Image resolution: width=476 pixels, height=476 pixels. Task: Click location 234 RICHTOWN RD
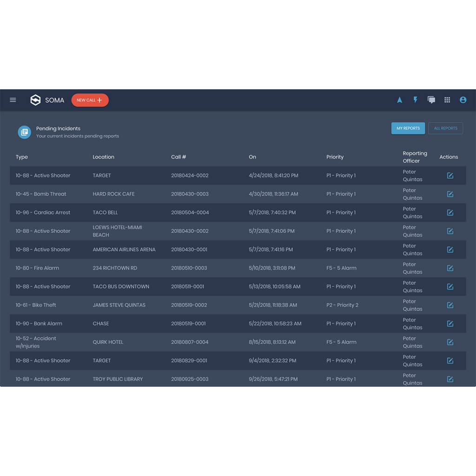[115, 268]
